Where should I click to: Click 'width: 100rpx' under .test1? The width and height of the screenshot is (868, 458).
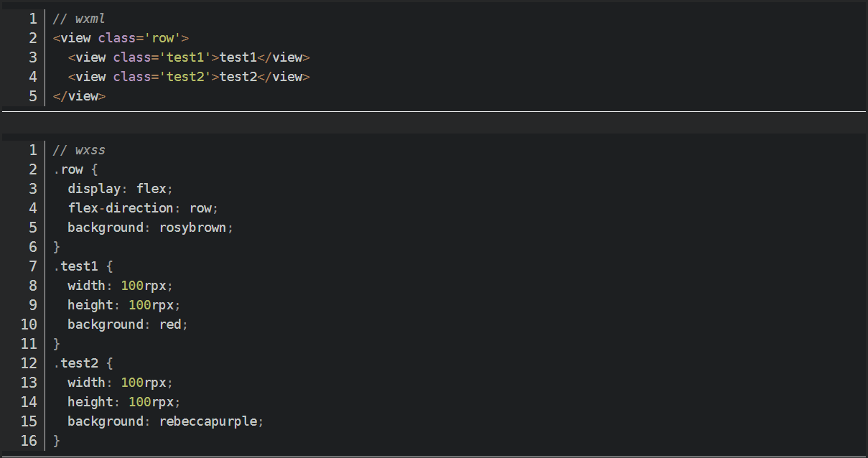click(120, 286)
